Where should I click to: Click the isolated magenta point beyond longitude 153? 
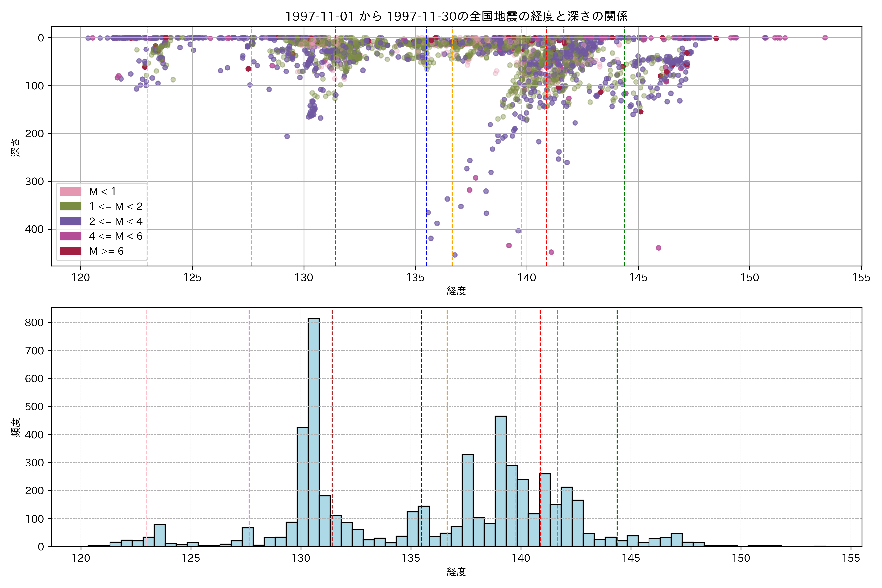(x=825, y=37)
